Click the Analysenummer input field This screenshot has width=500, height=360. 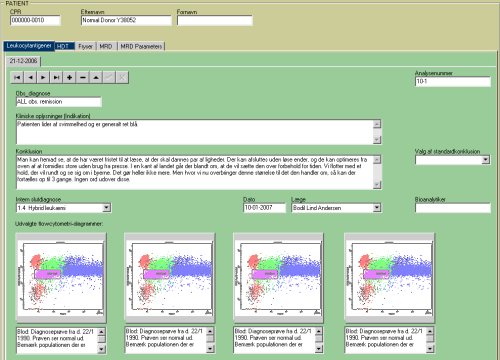[x=453, y=81]
